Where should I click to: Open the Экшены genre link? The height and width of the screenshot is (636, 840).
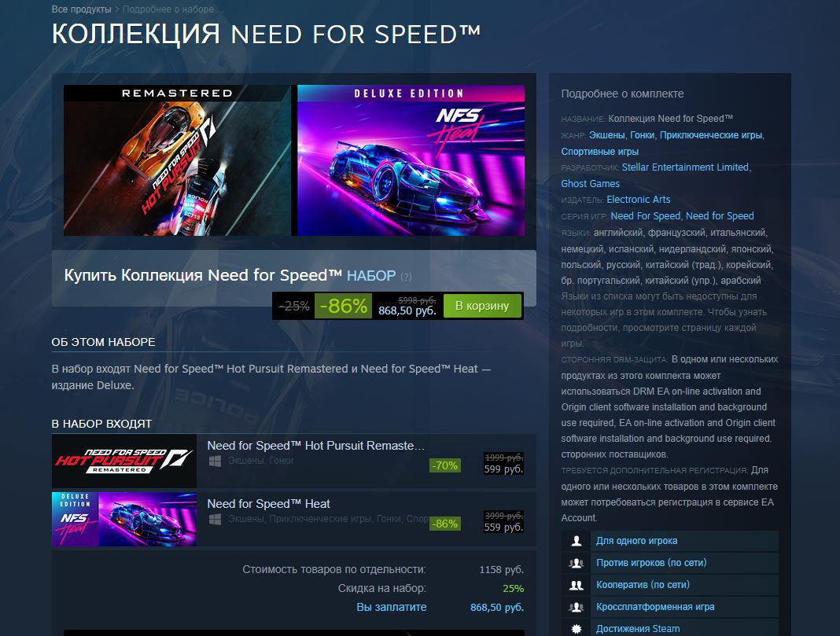point(607,135)
